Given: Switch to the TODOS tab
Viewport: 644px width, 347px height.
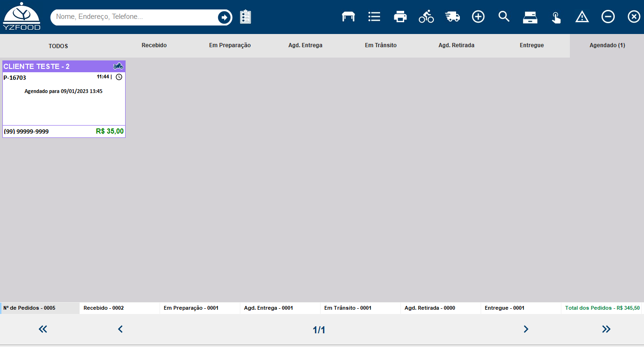Looking at the screenshot, I should [59, 46].
